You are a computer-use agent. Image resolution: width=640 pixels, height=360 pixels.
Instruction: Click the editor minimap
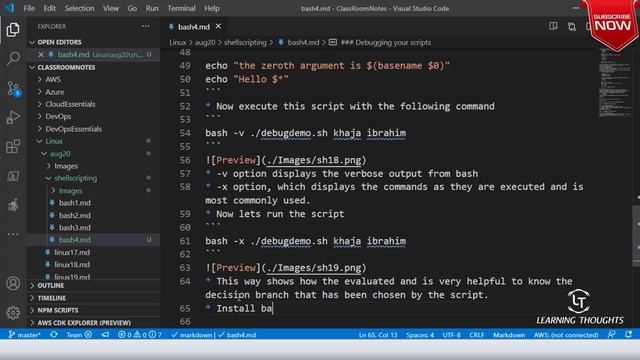coord(615,83)
